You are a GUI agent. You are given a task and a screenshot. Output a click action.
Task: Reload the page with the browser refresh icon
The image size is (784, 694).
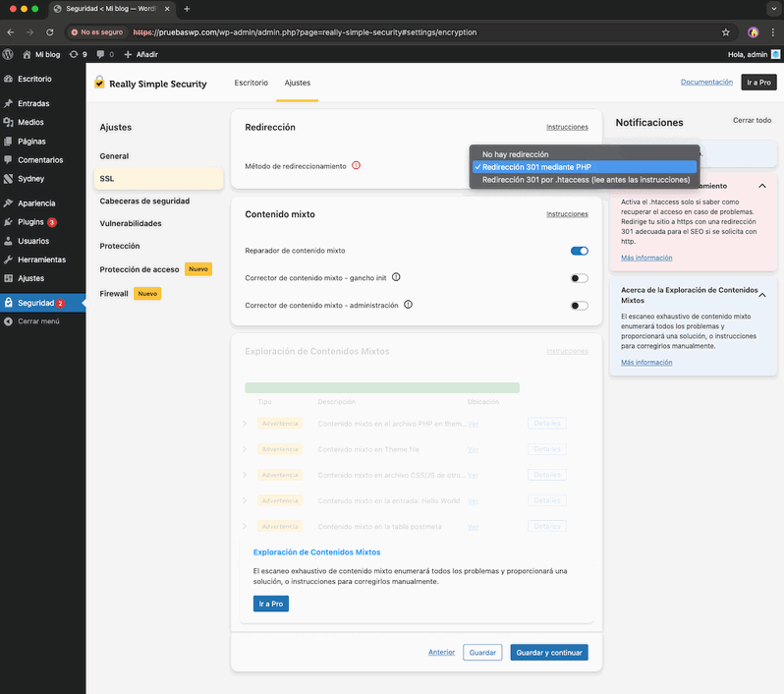pyautogui.click(x=49, y=32)
